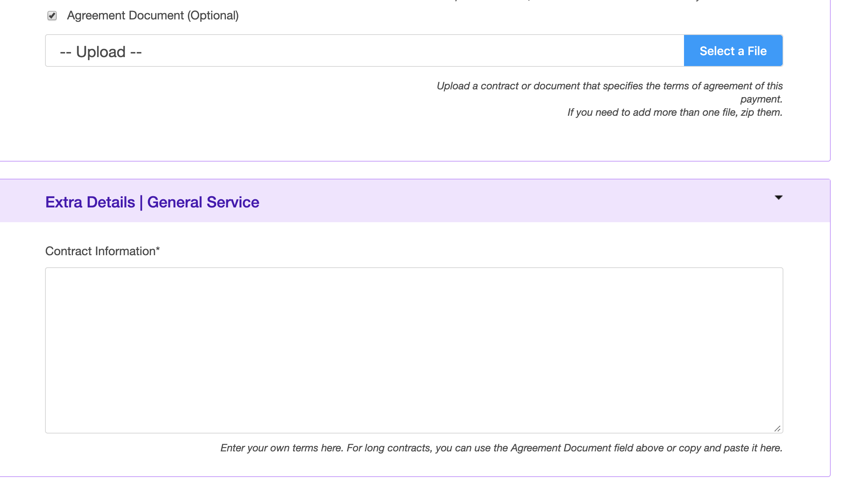Click the word General Service in header
This screenshot has width=868, height=491.
point(203,202)
